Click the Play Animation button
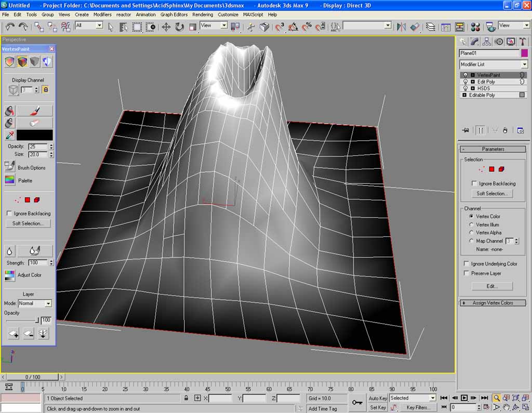The image size is (532, 413). (464, 398)
